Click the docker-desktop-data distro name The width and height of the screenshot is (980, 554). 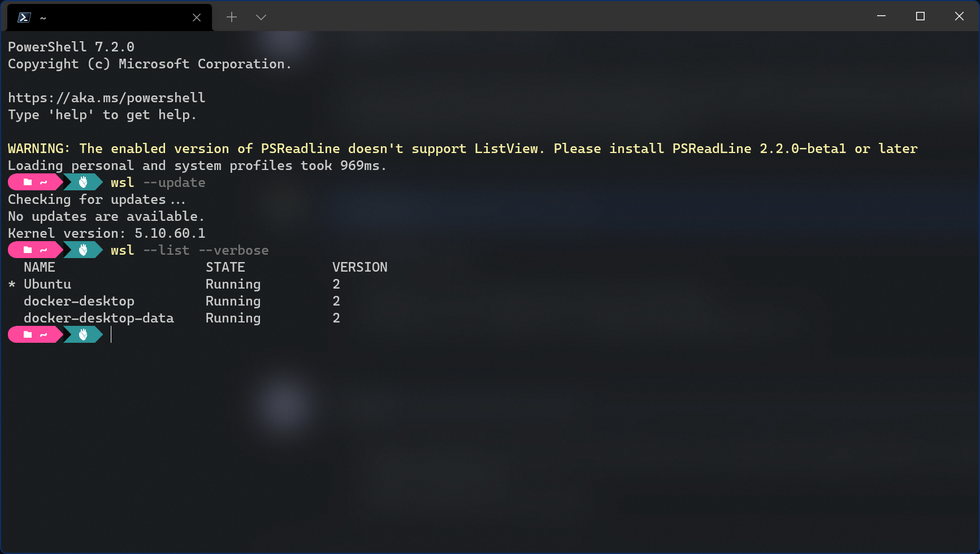tap(98, 318)
